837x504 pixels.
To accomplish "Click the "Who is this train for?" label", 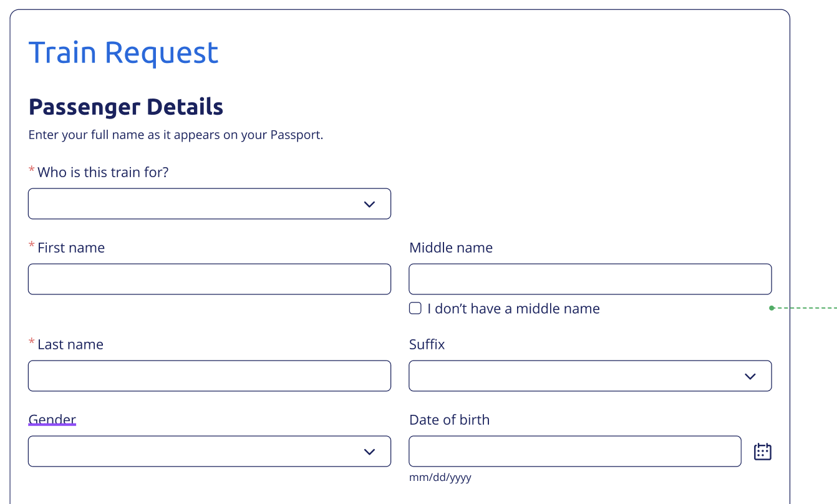I will coord(103,172).
